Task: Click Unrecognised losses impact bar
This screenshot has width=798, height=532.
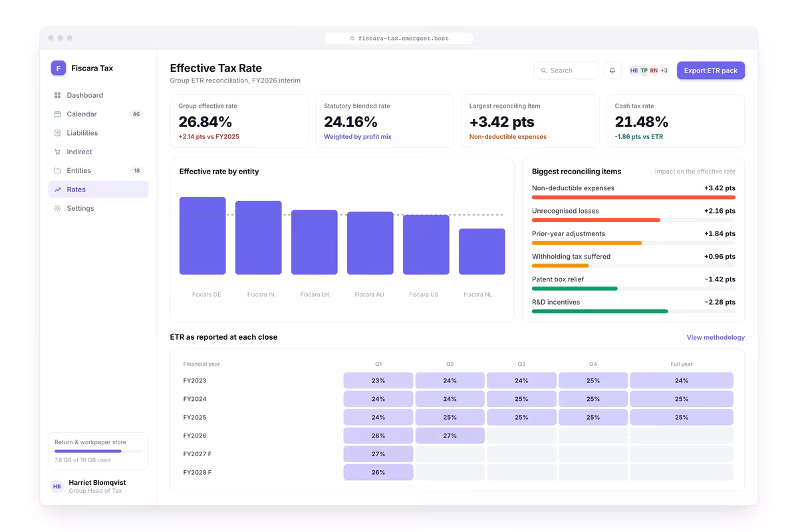Action: click(634, 220)
